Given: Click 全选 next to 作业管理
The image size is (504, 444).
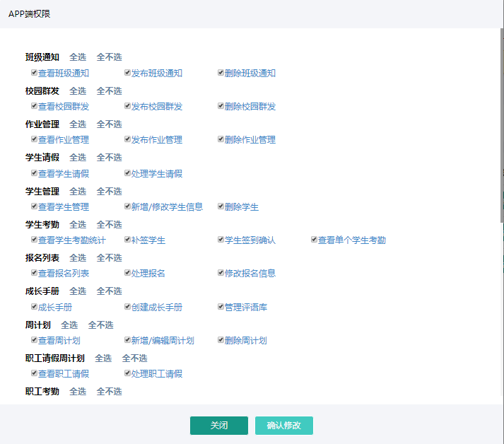Looking at the screenshot, I should pos(78,124).
